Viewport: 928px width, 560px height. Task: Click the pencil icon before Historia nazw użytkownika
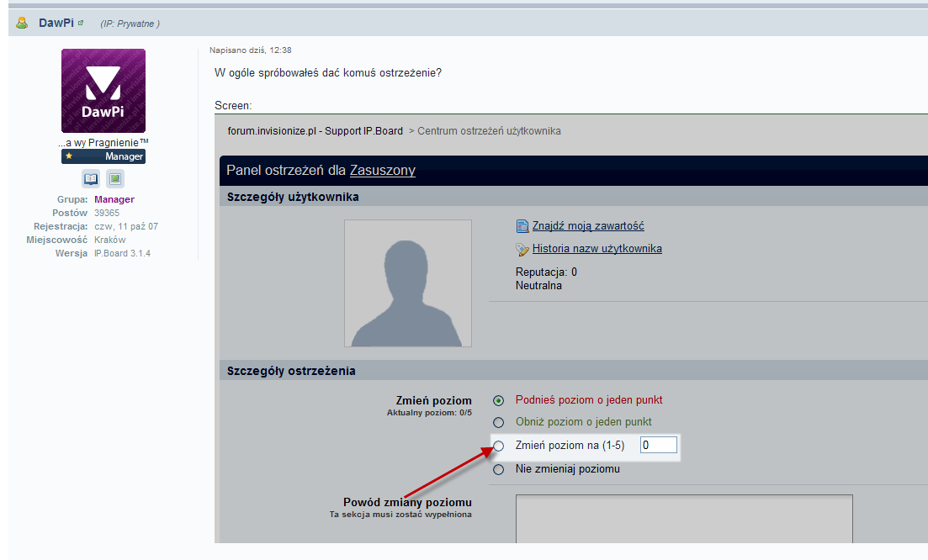[x=522, y=249]
